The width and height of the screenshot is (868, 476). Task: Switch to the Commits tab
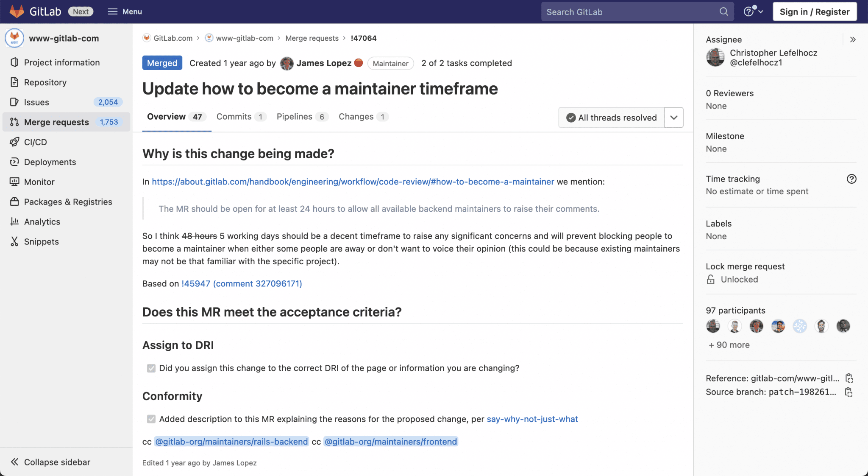point(241,117)
